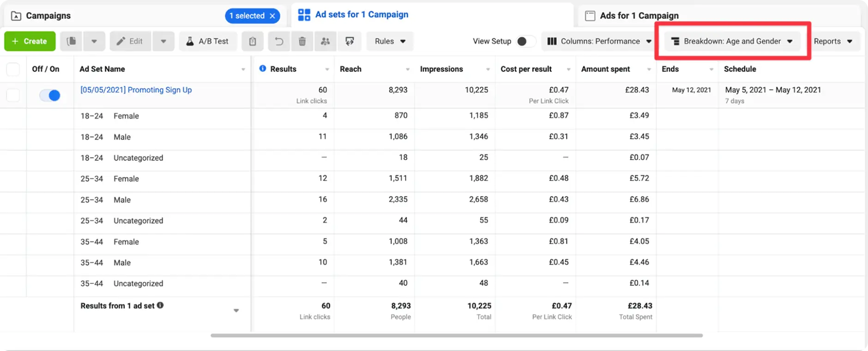Expand the Rules dropdown menu
The height and width of the screenshot is (351, 868).
(x=390, y=41)
